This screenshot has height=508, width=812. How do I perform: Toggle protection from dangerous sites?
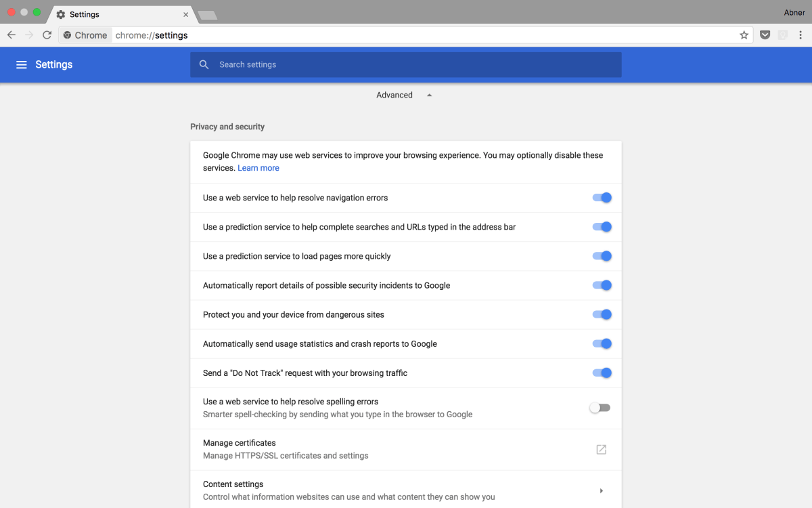point(602,314)
